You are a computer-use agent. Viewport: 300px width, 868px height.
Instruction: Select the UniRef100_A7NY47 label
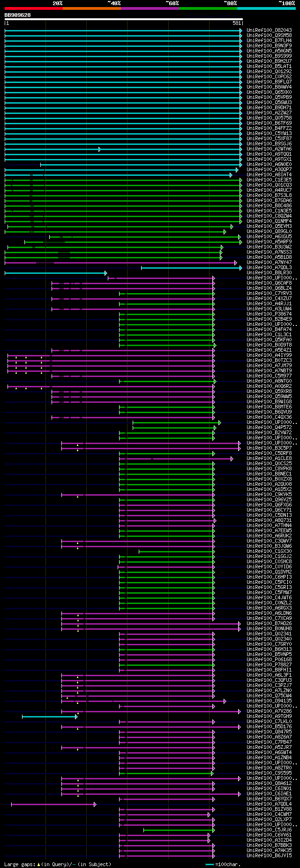(269, 262)
